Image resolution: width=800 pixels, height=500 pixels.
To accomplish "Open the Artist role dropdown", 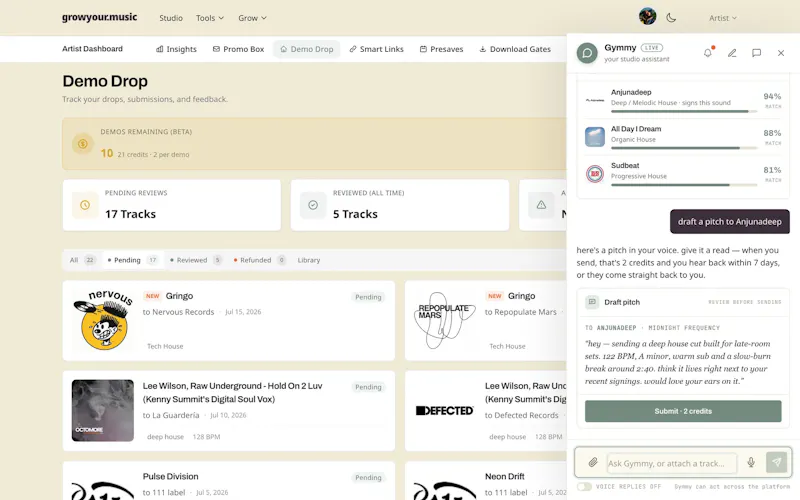I will point(723,18).
